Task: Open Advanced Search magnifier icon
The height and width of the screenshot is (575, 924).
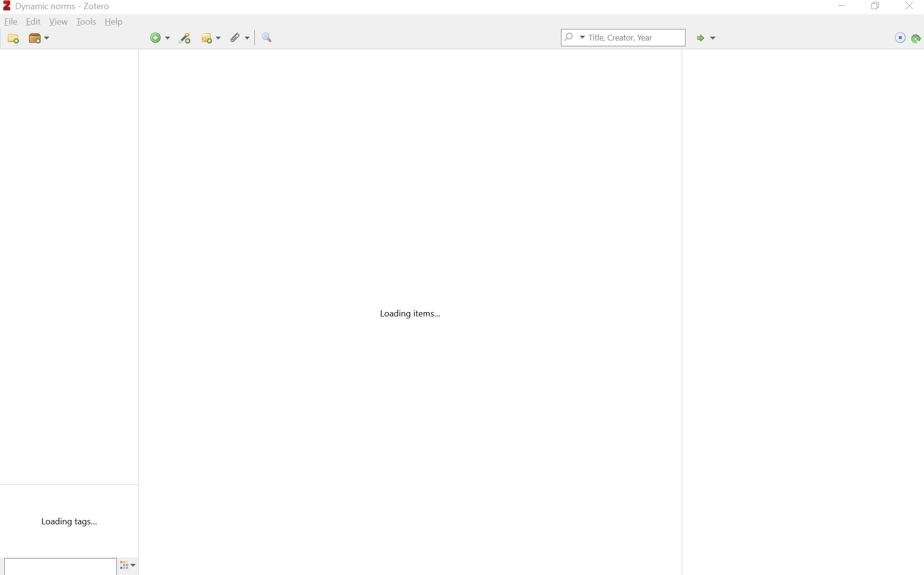Action: pos(266,38)
